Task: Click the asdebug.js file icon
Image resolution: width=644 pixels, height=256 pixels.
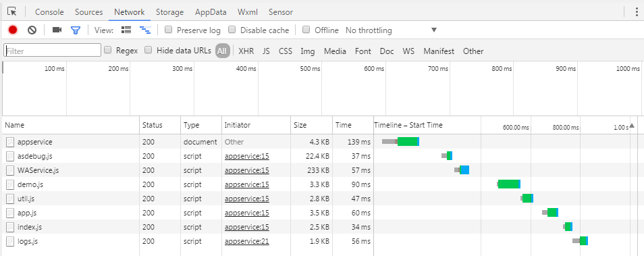Action: click(x=10, y=156)
